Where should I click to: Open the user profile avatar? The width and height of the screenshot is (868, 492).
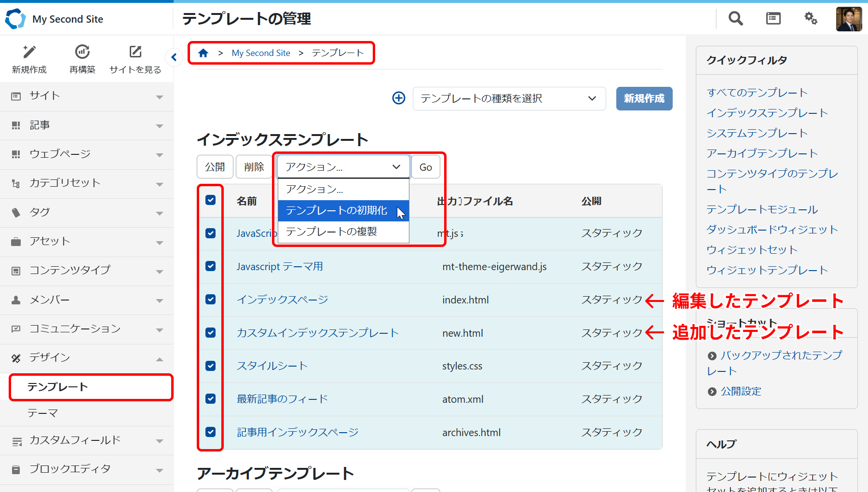(849, 19)
